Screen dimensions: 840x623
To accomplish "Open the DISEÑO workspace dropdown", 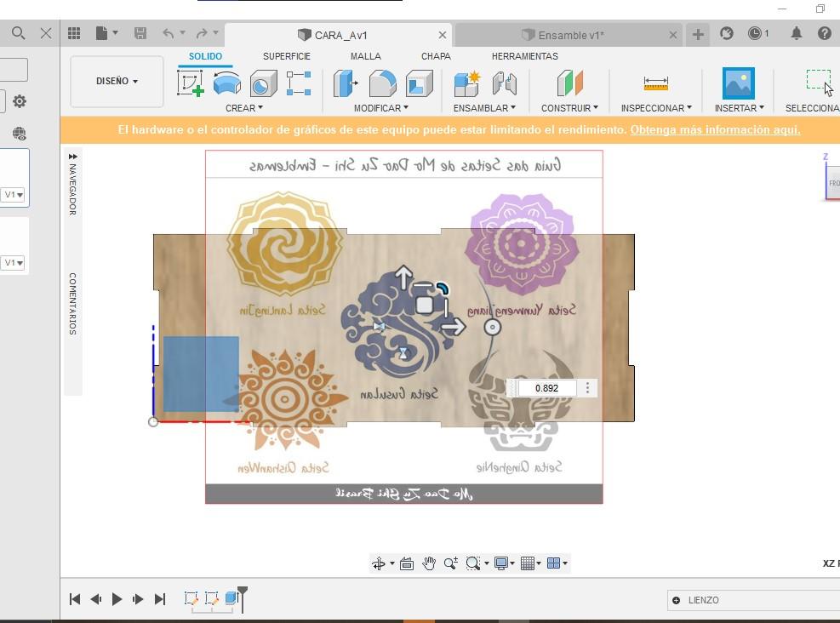I will pyautogui.click(x=117, y=82).
